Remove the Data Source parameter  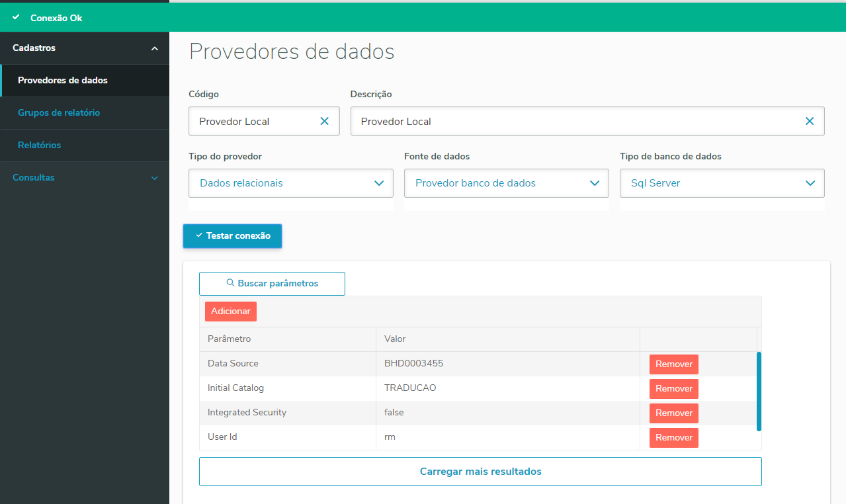(x=674, y=364)
